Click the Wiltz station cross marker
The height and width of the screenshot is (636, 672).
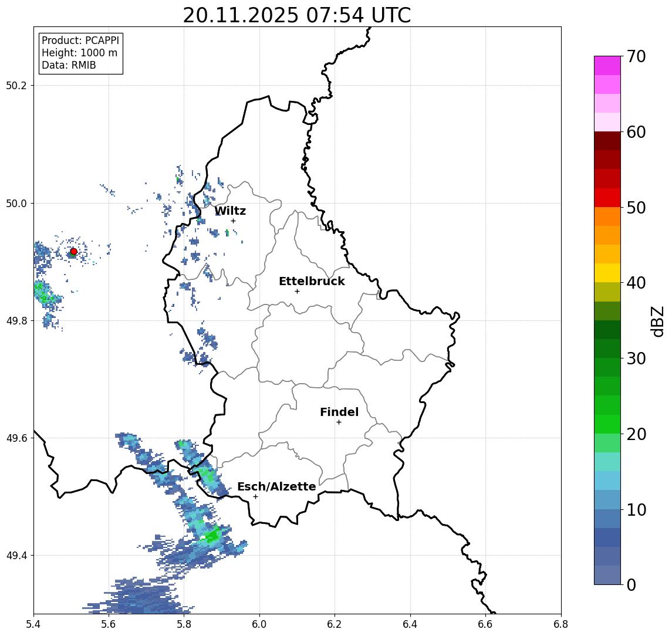pyautogui.click(x=233, y=221)
